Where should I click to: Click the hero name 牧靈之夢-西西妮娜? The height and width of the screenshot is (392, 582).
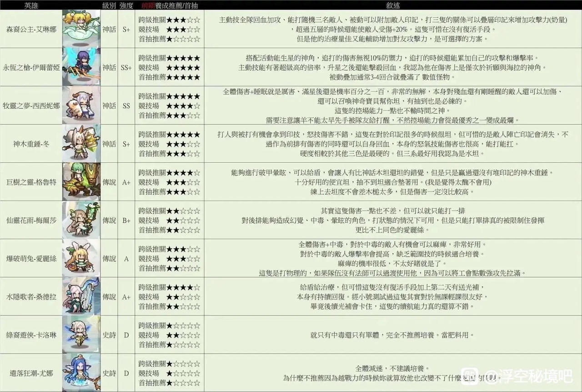point(31,106)
